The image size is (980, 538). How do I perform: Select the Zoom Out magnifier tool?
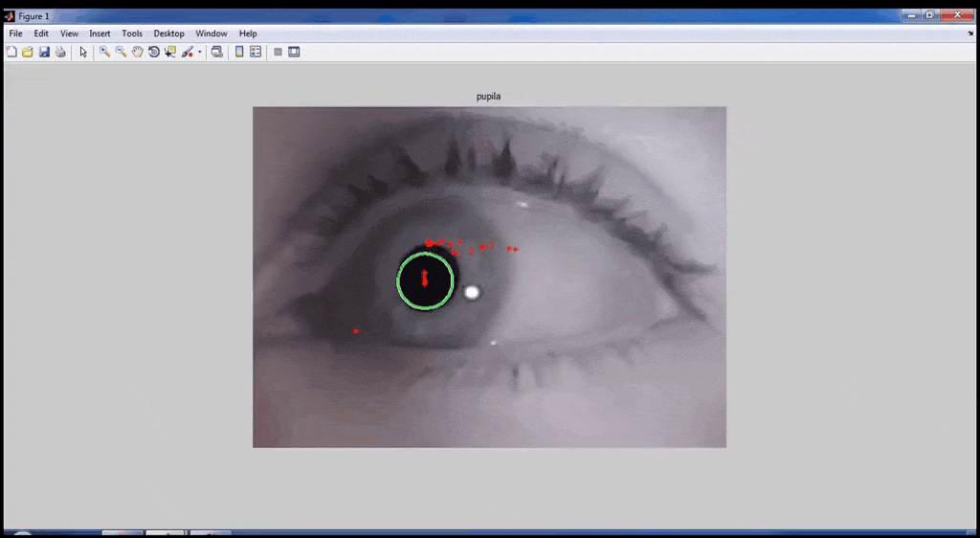(x=121, y=52)
